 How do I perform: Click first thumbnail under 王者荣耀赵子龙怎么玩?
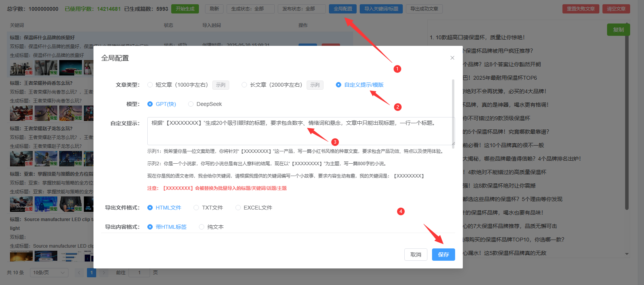(x=21, y=159)
